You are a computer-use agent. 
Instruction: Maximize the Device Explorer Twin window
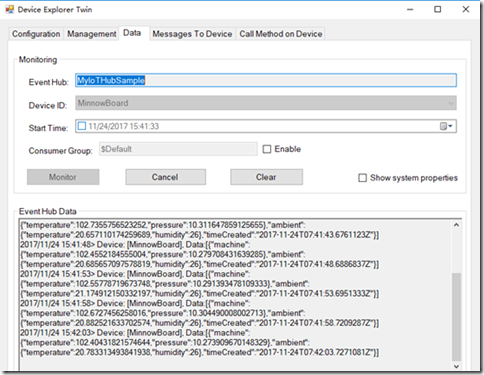click(438, 9)
